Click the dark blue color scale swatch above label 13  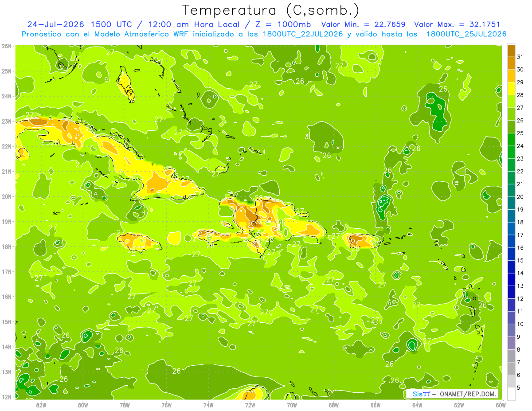pyautogui.click(x=511, y=279)
